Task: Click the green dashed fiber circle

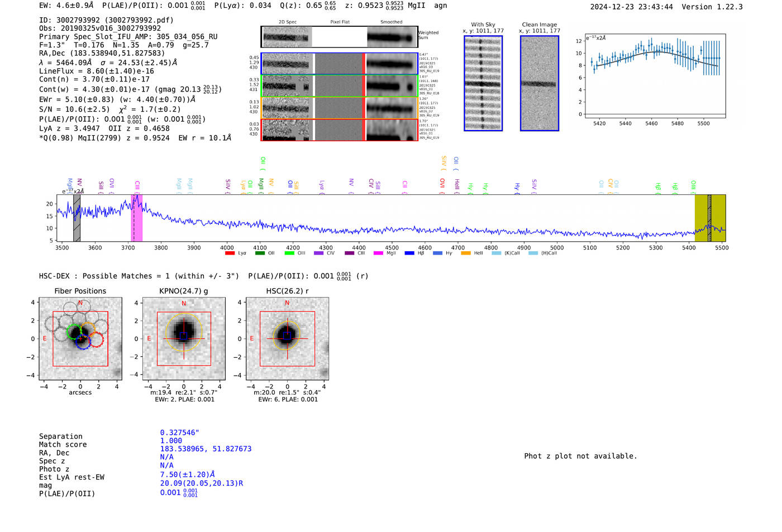Action: click(74, 332)
